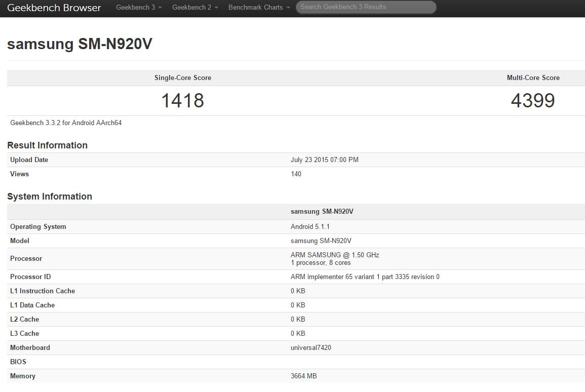Click the samsung SM-N920V page heading
The height and width of the screenshot is (392, 585).
point(80,44)
